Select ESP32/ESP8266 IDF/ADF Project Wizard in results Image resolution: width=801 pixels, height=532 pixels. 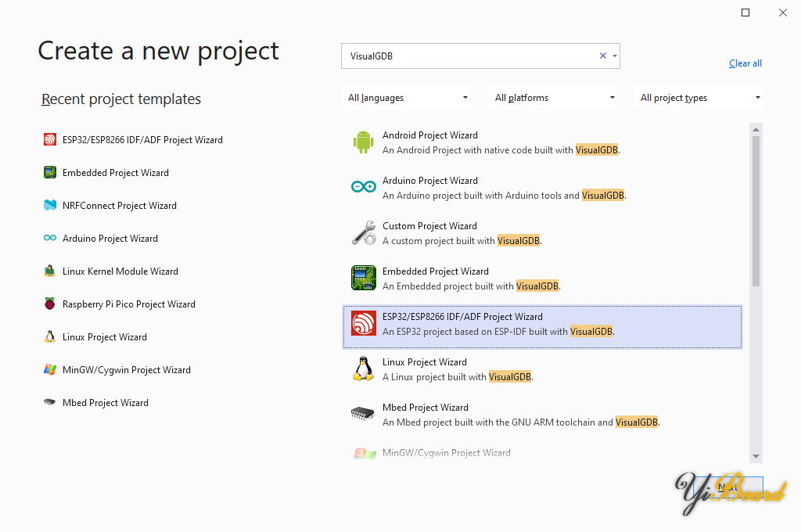(542, 326)
